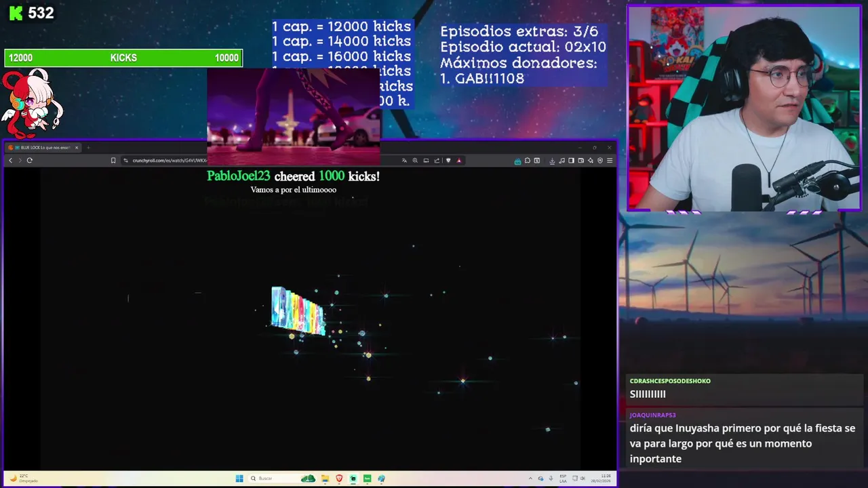Click the green KICKS goal progress bar
This screenshot has height=488, width=868.
(123, 58)
